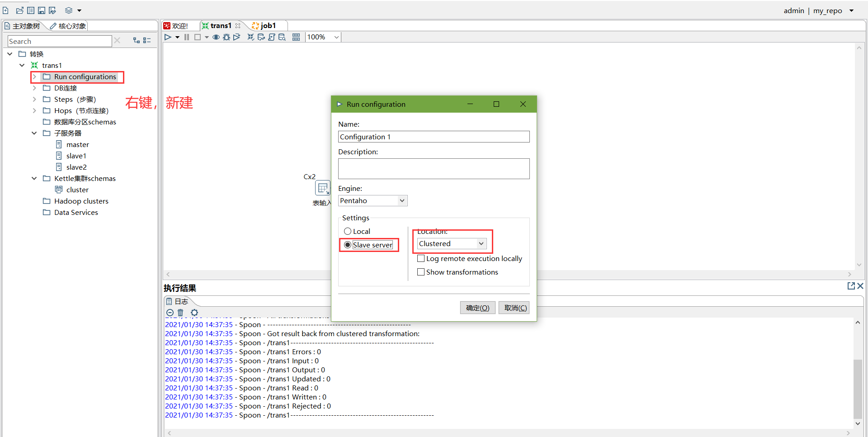Screen dimensions: 868x437
Task: Open the 日志 log tab
Action: click(x=177, y=301)
